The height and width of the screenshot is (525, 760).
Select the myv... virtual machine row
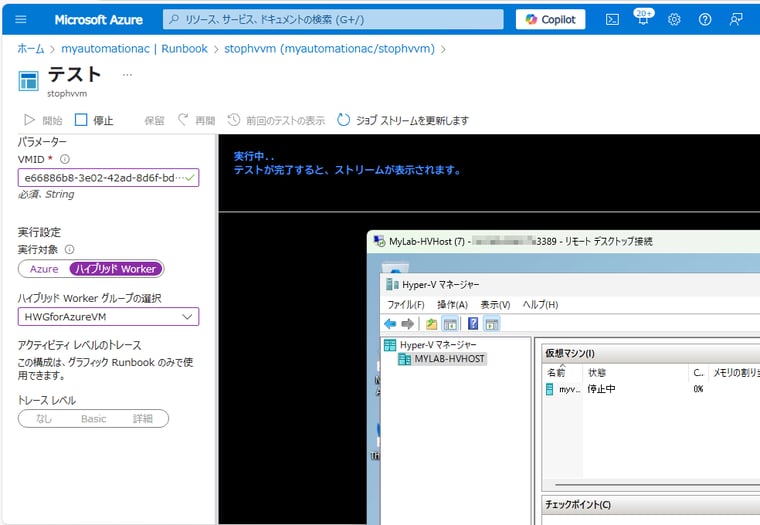(652, 389)
